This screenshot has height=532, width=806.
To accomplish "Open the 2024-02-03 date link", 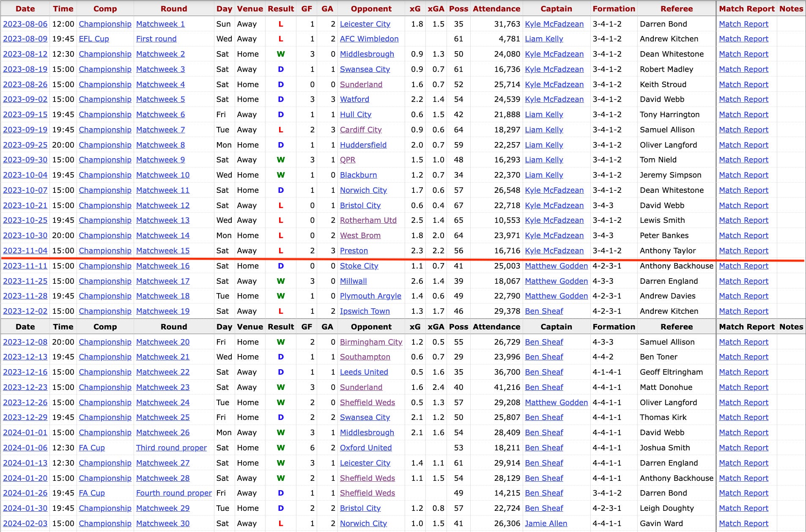I will coord(25,524).
